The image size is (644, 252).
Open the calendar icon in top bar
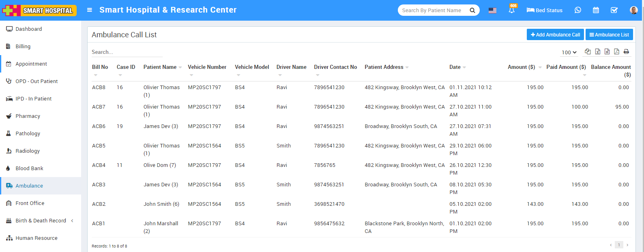coord(596,10)
